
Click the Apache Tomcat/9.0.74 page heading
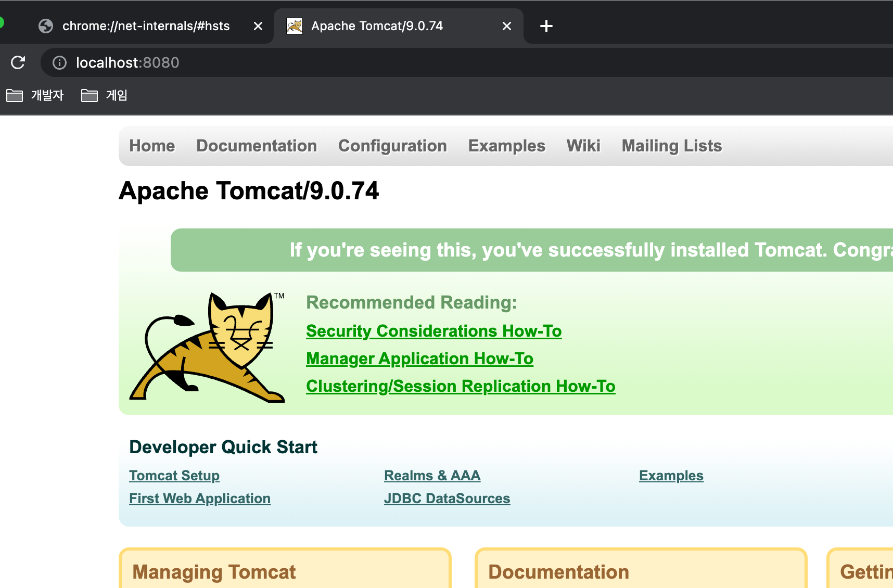point(249,191)
